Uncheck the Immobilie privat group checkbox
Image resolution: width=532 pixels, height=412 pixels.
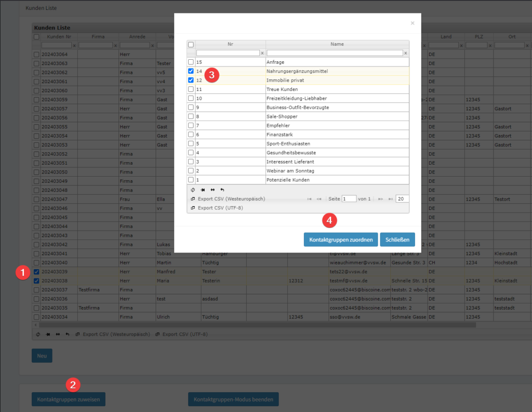[x=191, y=80]
